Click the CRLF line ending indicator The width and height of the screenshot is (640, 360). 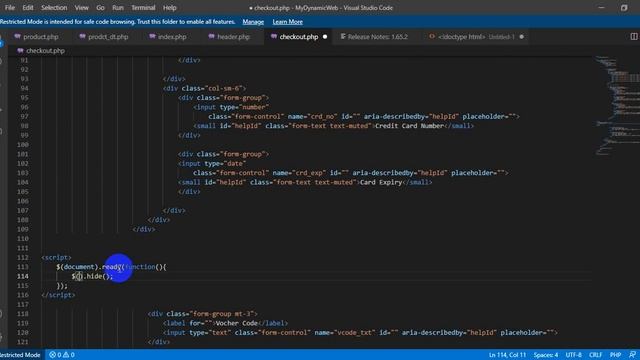(x=596, y=355)
